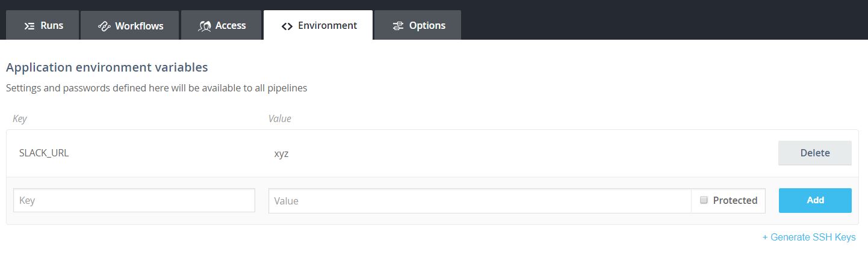Click the Runs tab icon
The image size is (868, 267).
click(x=29, y=26)
